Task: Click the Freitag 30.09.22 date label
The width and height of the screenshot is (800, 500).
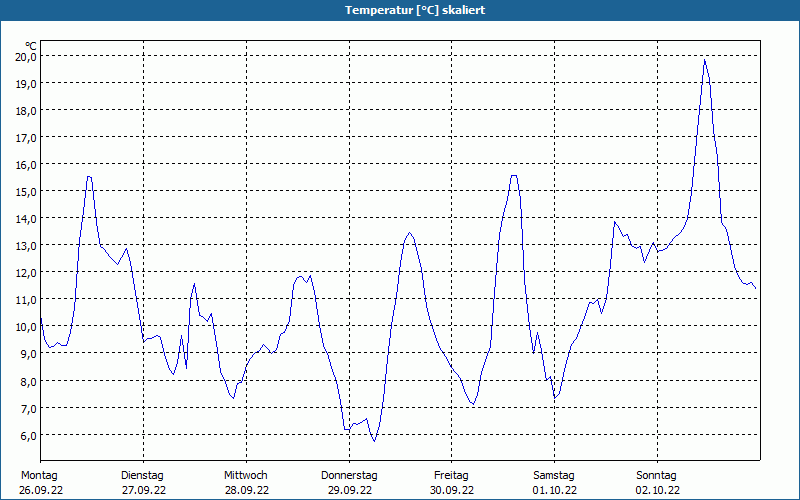Action: (x=452, y=483)
